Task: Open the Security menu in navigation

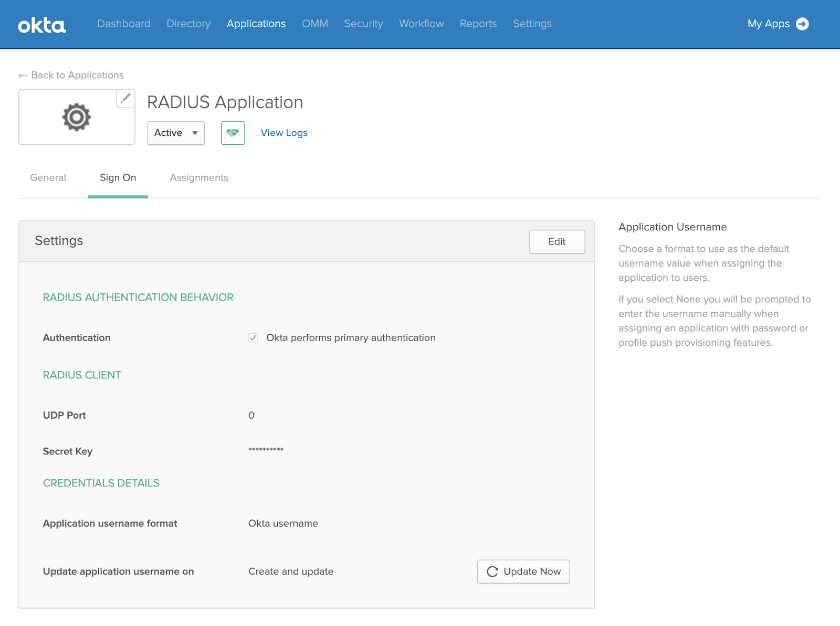Action: pos(363,24)
